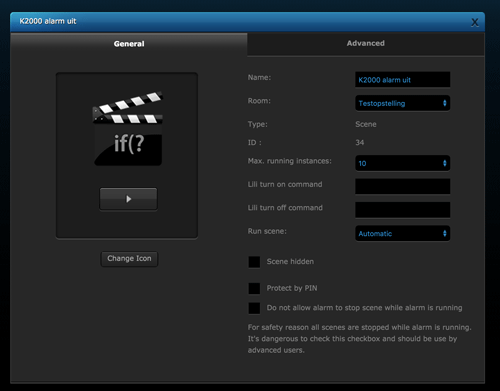Image resolution: width=500 pixels, height=391 pixels.
Task: Open the Run scene Automatic dropdown
Action: tap(403, 233)
